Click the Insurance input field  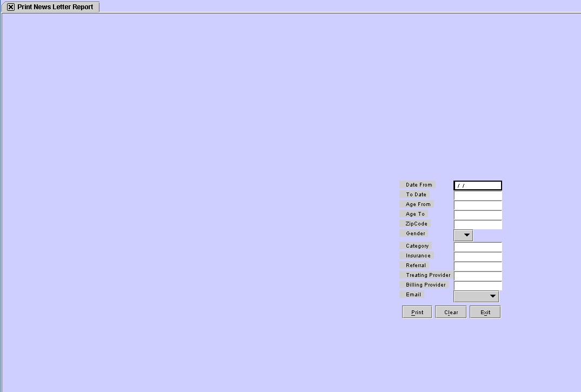478,257
